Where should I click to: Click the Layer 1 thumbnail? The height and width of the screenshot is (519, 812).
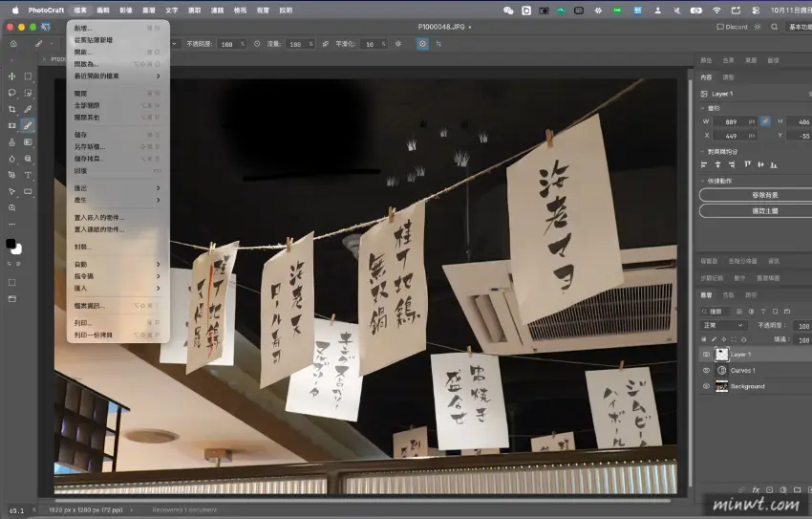click(721, 355)
